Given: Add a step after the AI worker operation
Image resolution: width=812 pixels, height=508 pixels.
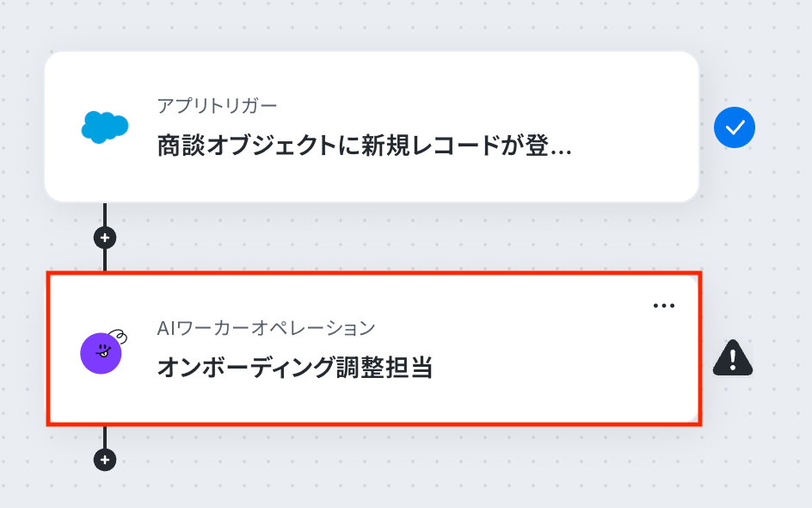Looking at the screenshot, I should pyautogui.click(x=105, y=460).
